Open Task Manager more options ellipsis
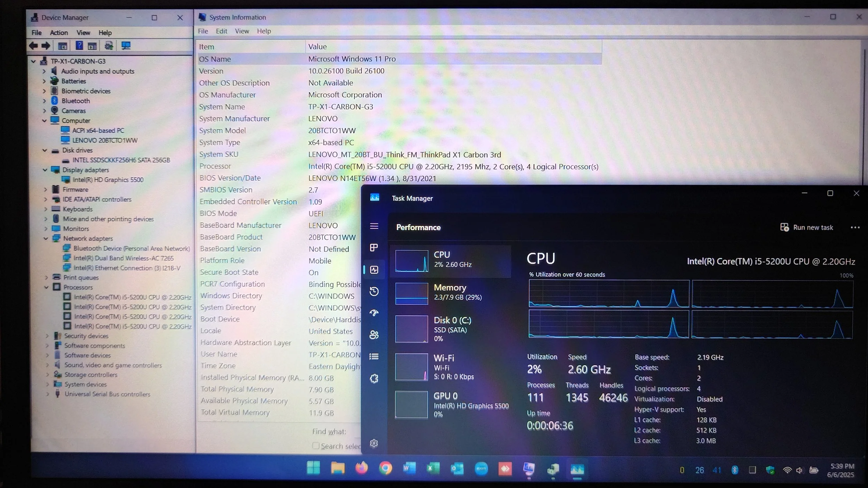Viewport: 868px width, 488px height. (x=855, y=228)
